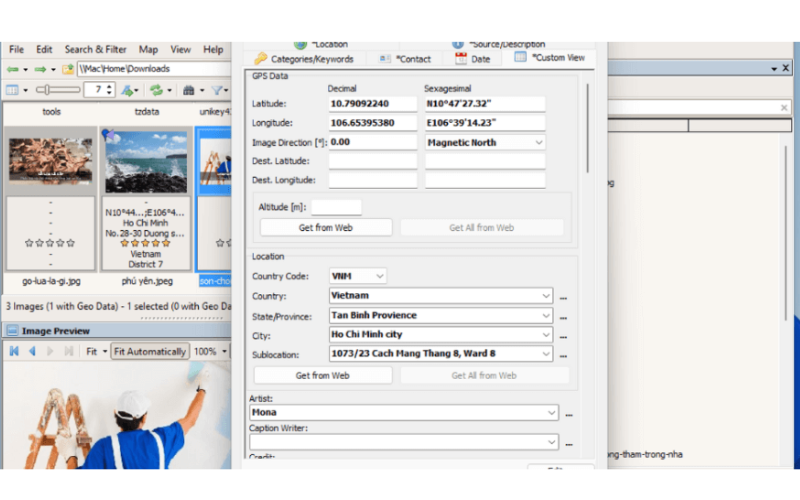Click the Downloads path address field
The image size is (800, 500).
point(154,69)
